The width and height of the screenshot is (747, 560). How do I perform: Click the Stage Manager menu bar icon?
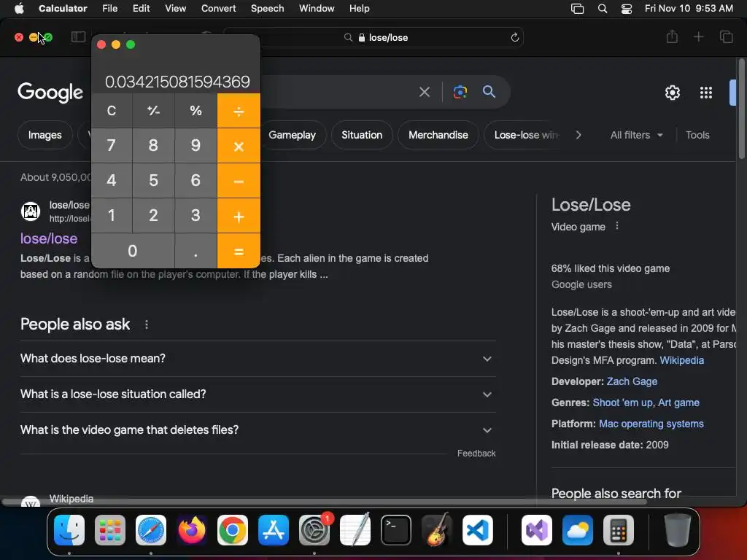pos(578,9)
